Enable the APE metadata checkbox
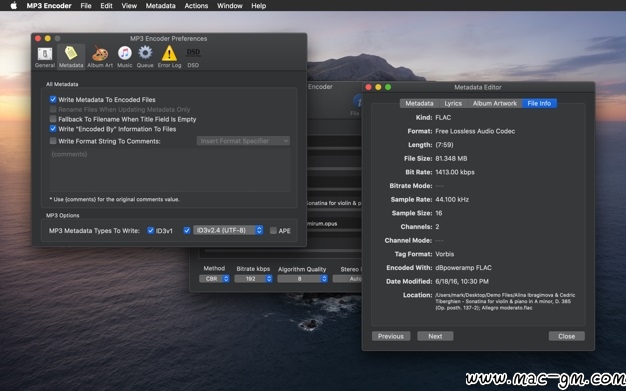 point(273,230)
